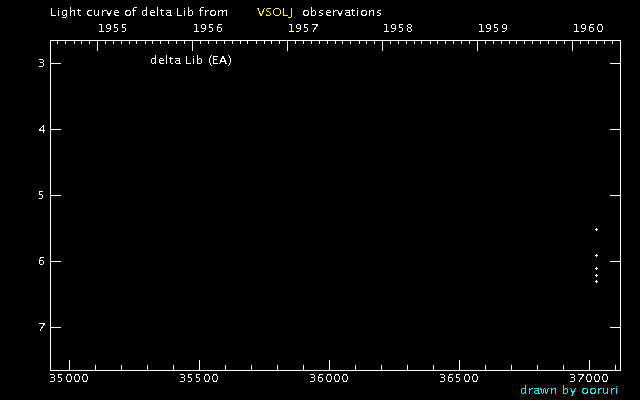Click the 'drawn by ooruri' credit
The height and width of the screenshot is (400, 640).
[x=569, y=390]
